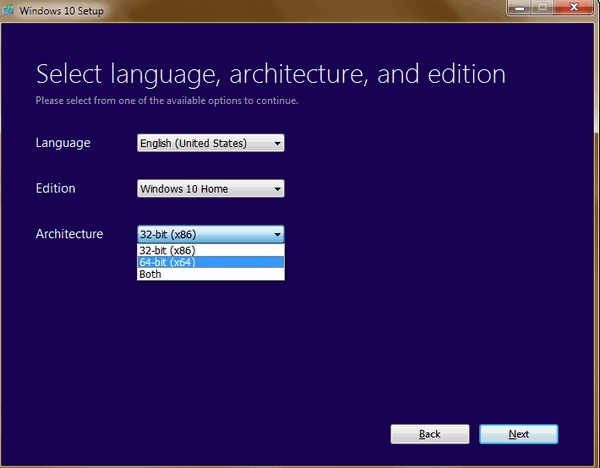Click the disabled maximize button in title bar
The width and height of the screenshot is (600, 468).
(542, 8)
